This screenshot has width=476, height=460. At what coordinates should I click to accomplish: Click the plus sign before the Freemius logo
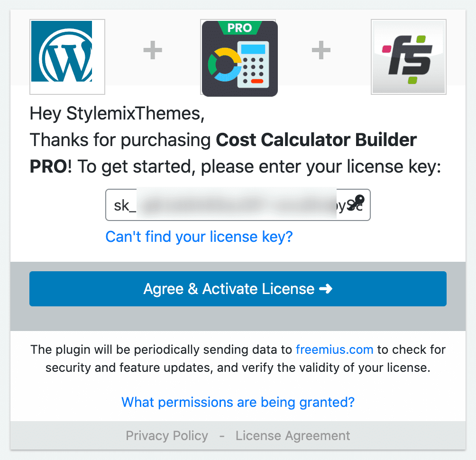point(321,51)
